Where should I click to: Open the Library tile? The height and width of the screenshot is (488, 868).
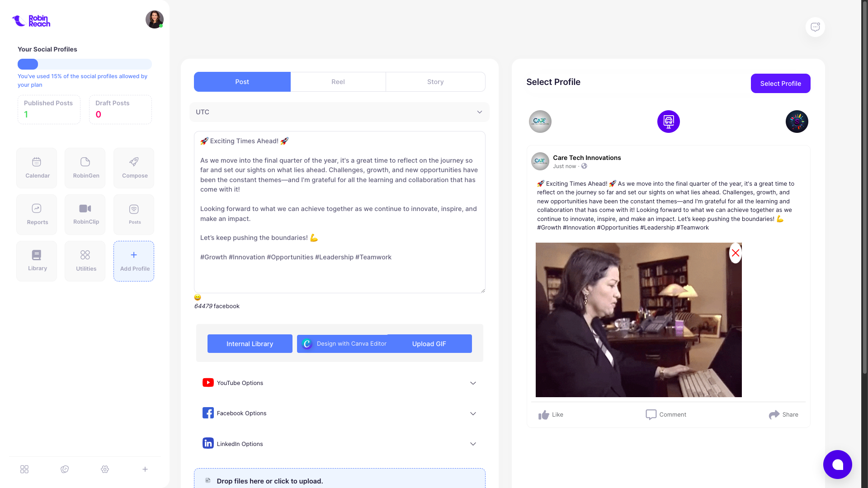pos(37,261)
